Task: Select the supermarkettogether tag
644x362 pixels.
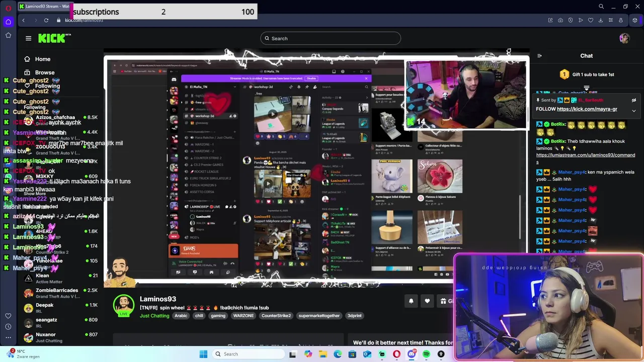Action: pyautogui.click(x=319, y=316)
